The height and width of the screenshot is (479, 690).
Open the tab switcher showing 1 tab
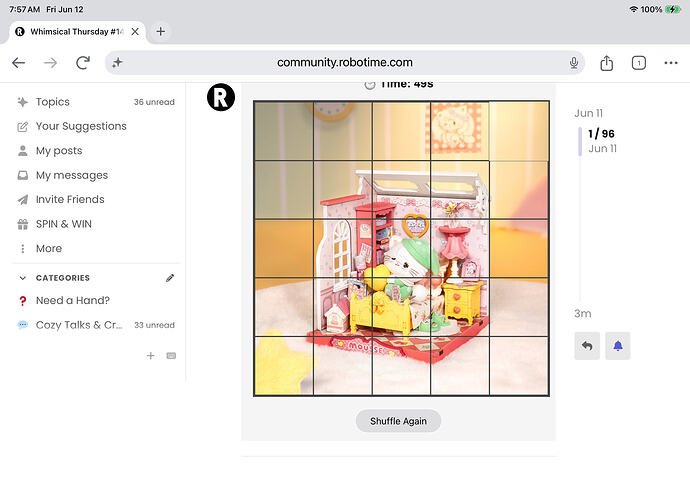pyautogui.click(x=639, y=63)
